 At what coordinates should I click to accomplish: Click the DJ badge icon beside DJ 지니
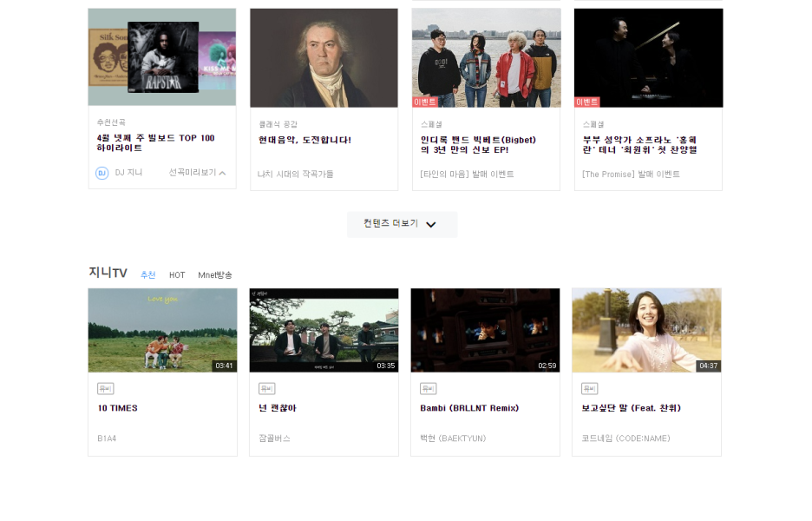click(102, 173)
